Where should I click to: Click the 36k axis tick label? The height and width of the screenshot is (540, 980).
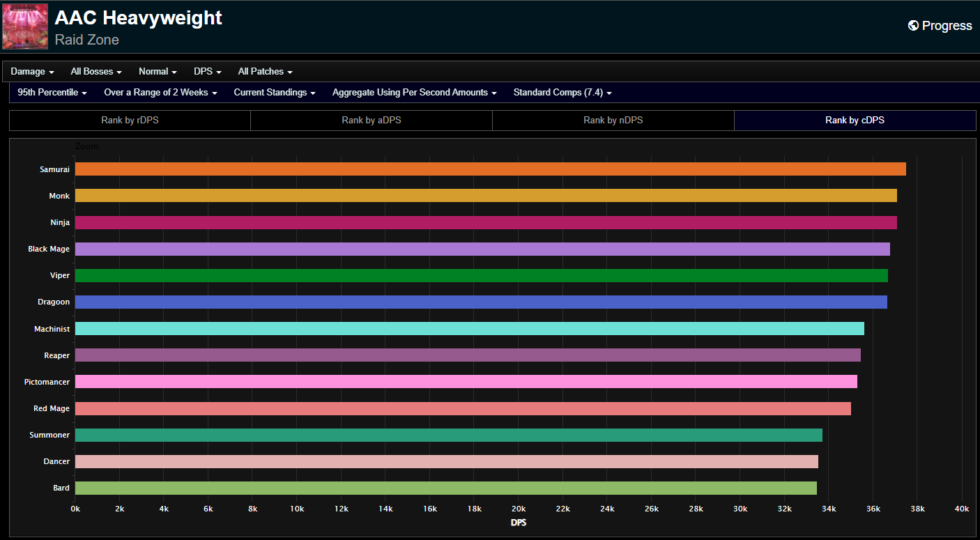point(873,509)
